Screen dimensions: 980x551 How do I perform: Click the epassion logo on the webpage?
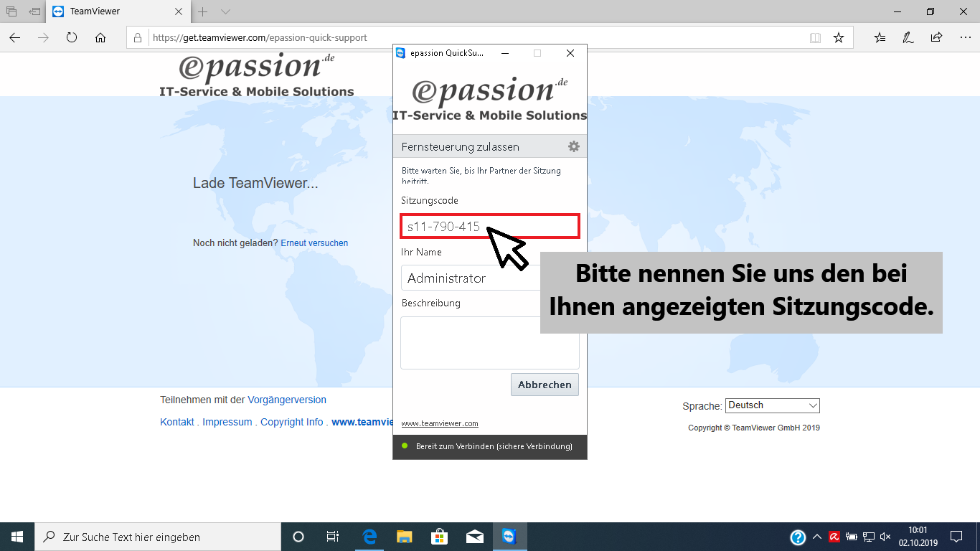coord(257,75)
